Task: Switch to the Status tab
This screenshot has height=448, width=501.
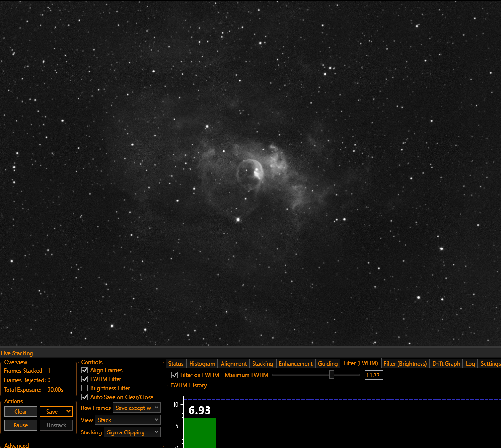Action: [x=176, y=364]
